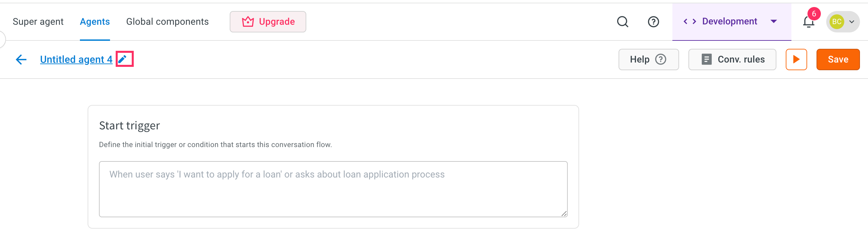The image size is (868, 238).
Task: Click the Conv. rules document icon
Action: tap(706, 59)
